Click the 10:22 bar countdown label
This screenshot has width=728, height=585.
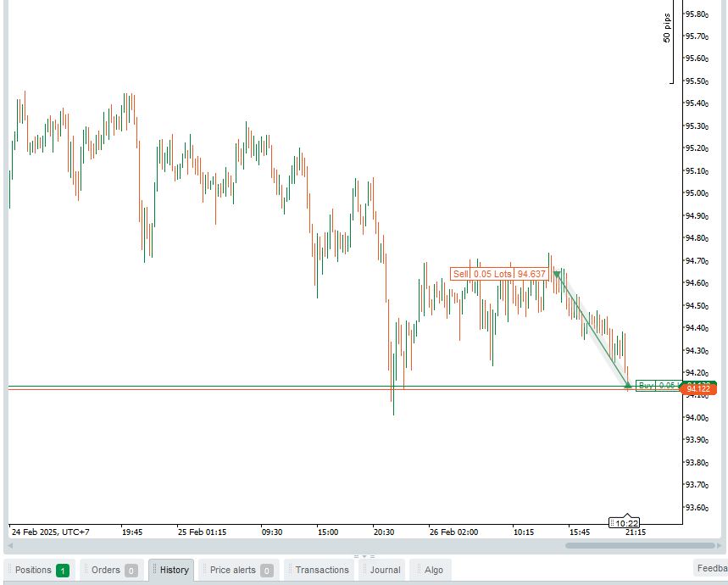tap(626, 523)
